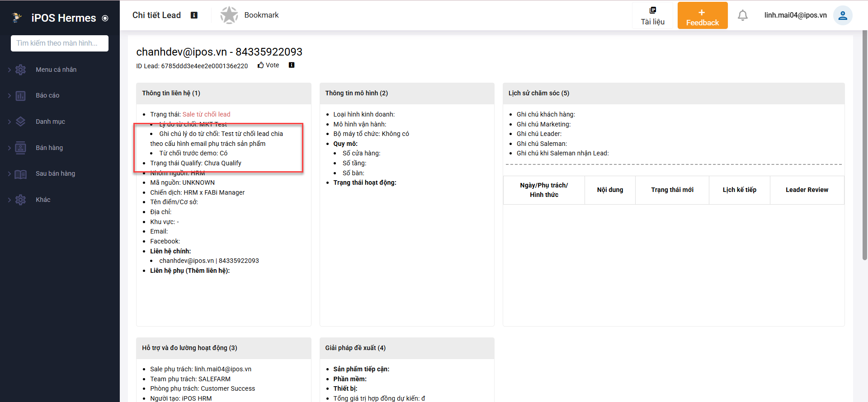The image size is (868, 402).
Task: Click the chart icon for Báo cáo
Action: (x=21, y=96)
